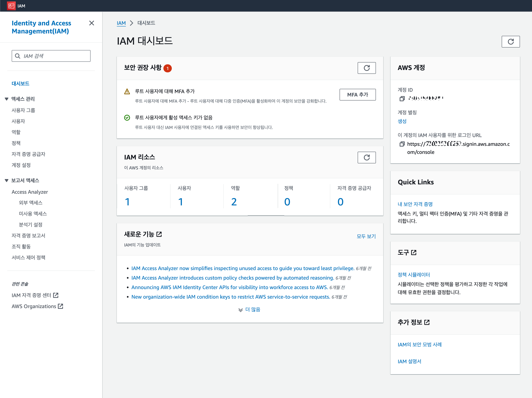Open 새로운 기능 external link icon
This screenshot has height=398, width=532.
point(159,234)
